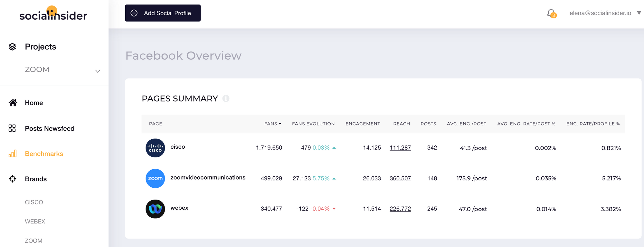644x247 pixels.
Task: Click the 47.0 /post value
Action: point(473,209)
